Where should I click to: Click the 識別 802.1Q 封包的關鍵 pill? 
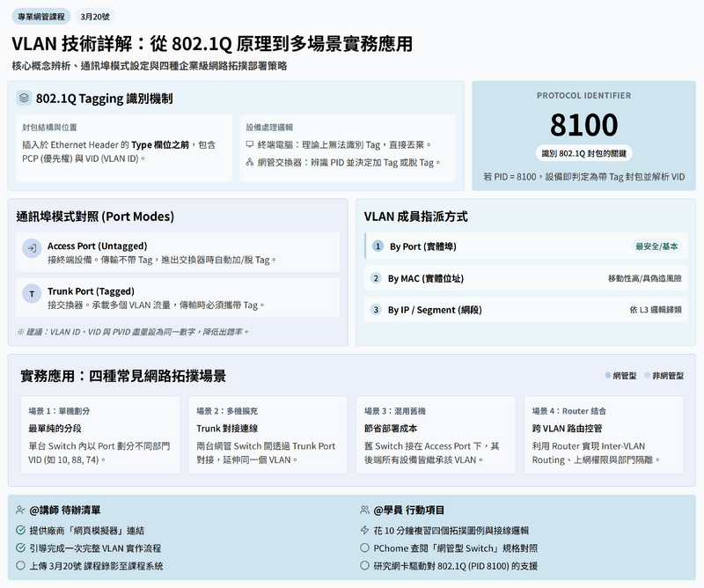[583, 153]
